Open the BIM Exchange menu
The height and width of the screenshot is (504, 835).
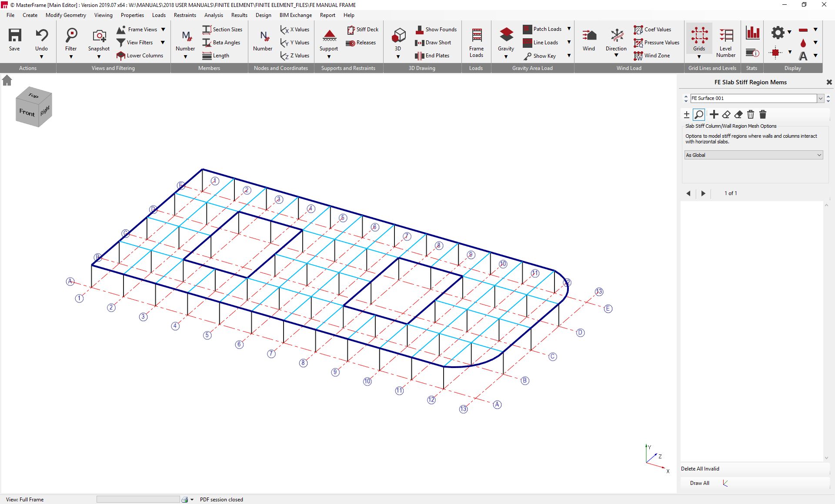[x=295, y=15]
